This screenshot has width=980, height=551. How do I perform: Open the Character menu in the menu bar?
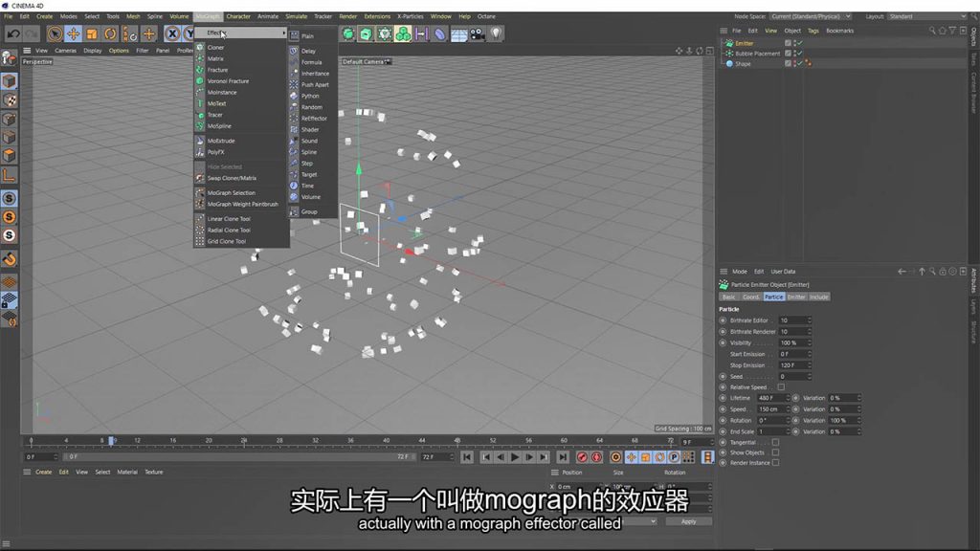tap(238, 16)
